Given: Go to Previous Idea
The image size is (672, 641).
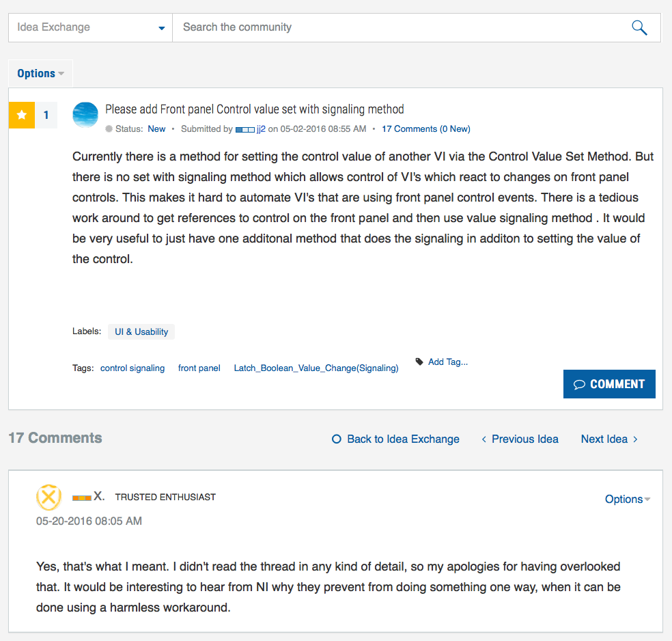Looking at the screenshot, I should (x=520, y=439).
